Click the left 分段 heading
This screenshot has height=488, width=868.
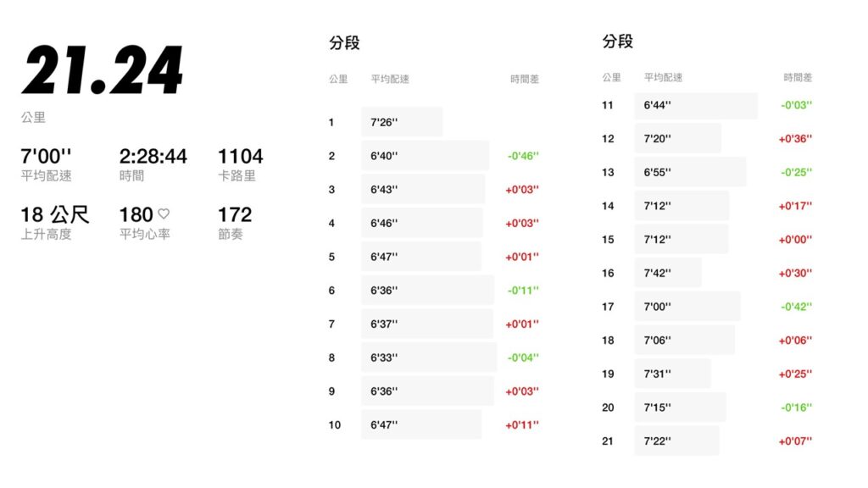tap(344, 42)
